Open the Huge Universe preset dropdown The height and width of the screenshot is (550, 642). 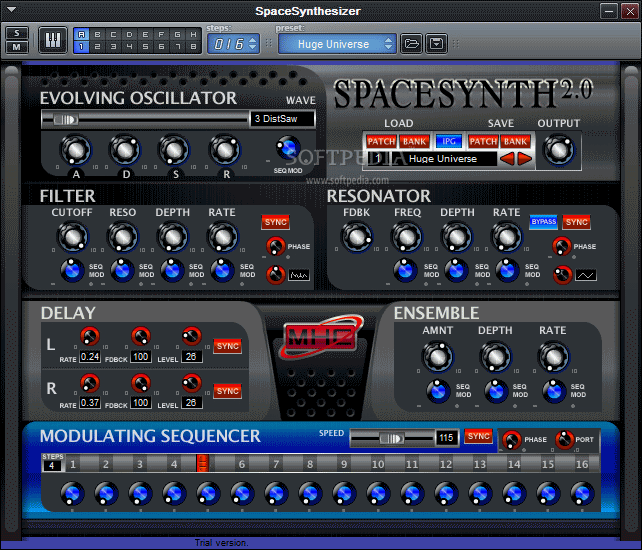(337, 44)
